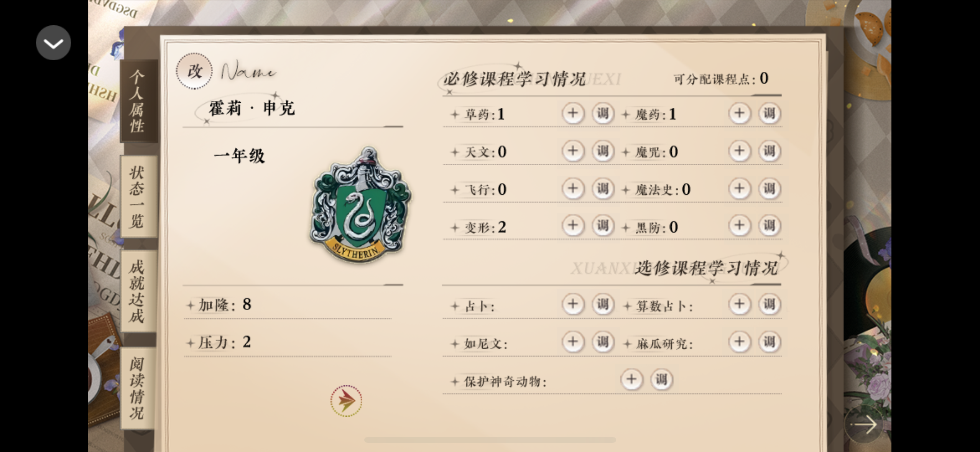Click the plus for 占卜 elective
Viewport: 980px width, 452px height.
pyautogui.click(x=572, y=304)
